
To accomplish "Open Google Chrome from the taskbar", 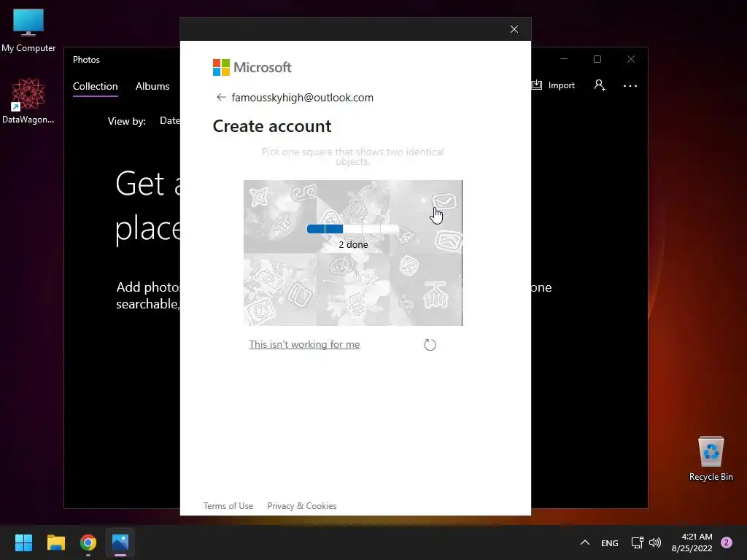I will pyautogui.click(x=88, y=542).
